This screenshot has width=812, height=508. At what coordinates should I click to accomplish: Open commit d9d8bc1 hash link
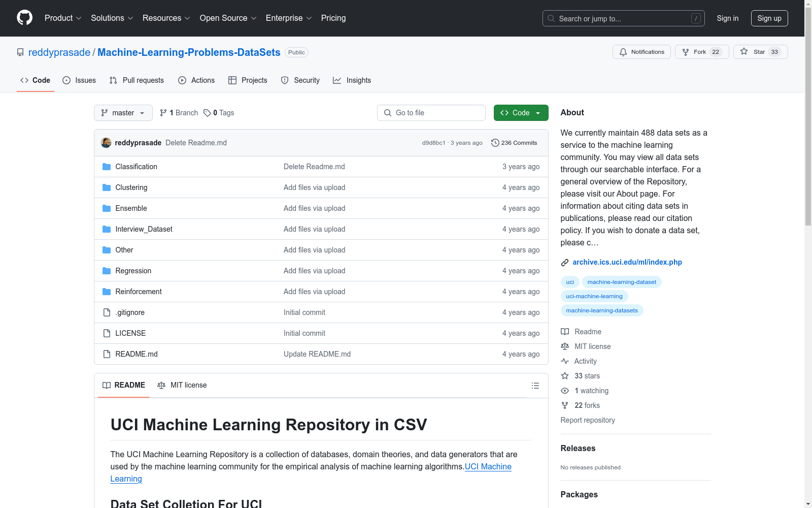click(x=433, y=143)
